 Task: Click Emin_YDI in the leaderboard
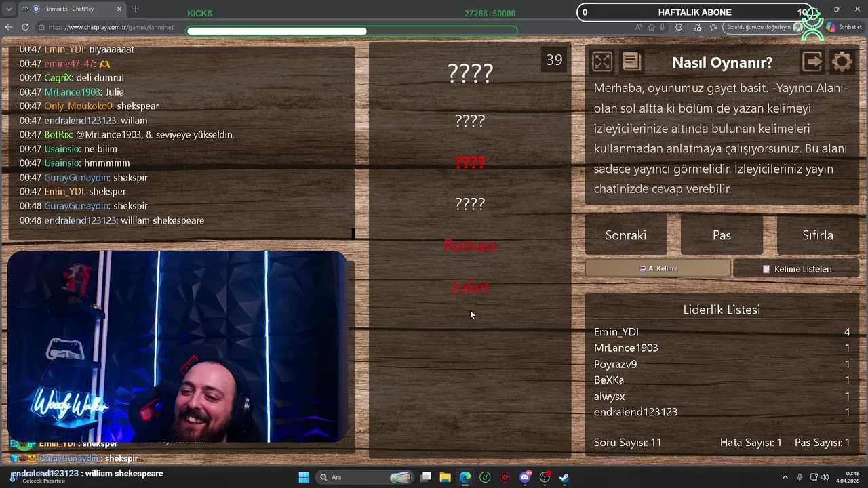tap(616, 332)
